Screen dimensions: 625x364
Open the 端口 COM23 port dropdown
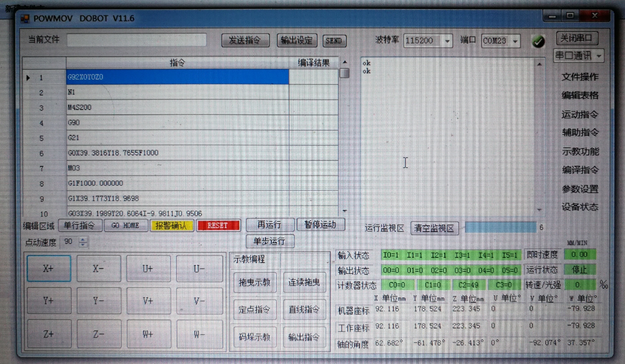click(x=515, y=41)
